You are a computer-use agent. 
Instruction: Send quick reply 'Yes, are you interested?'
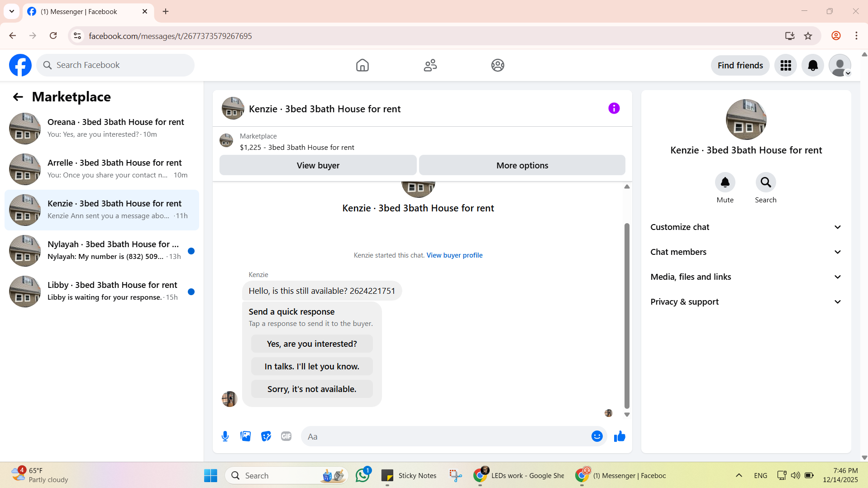pyautogui.click(x=312, y=344)
